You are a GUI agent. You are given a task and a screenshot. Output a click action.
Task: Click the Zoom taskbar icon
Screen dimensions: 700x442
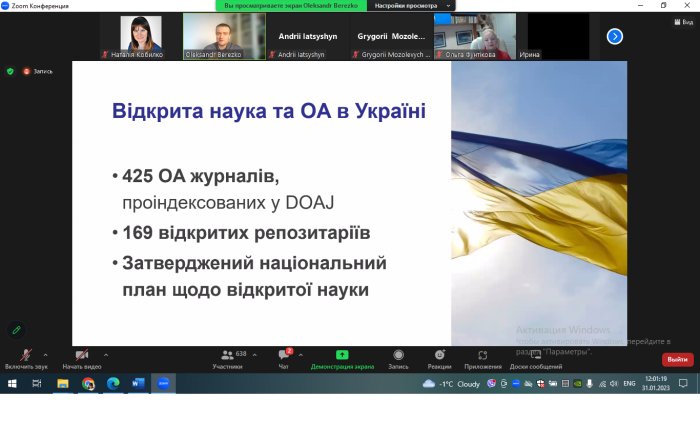(x=163, y=384)
